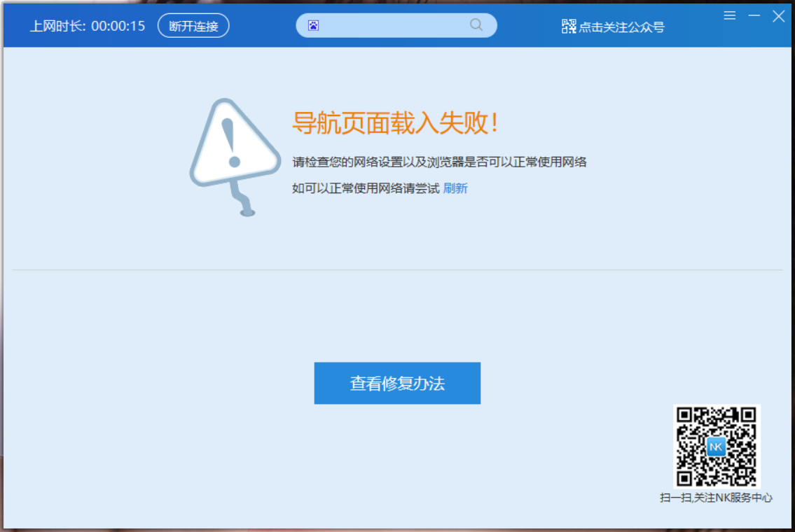Click the 断开连接 button
This screenshot has height=532, width=795.
[193, 26]
